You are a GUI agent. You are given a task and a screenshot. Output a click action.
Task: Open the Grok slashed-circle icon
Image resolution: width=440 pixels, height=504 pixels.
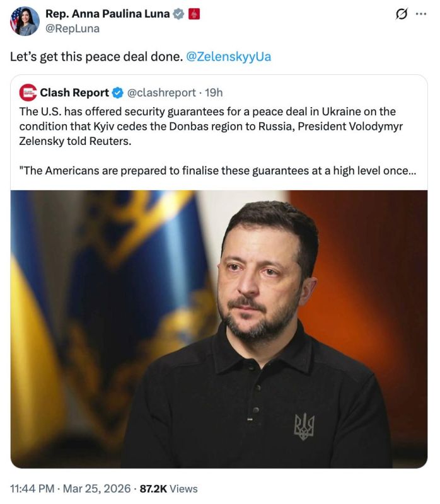pyautogui.click(x=401, y=15)
